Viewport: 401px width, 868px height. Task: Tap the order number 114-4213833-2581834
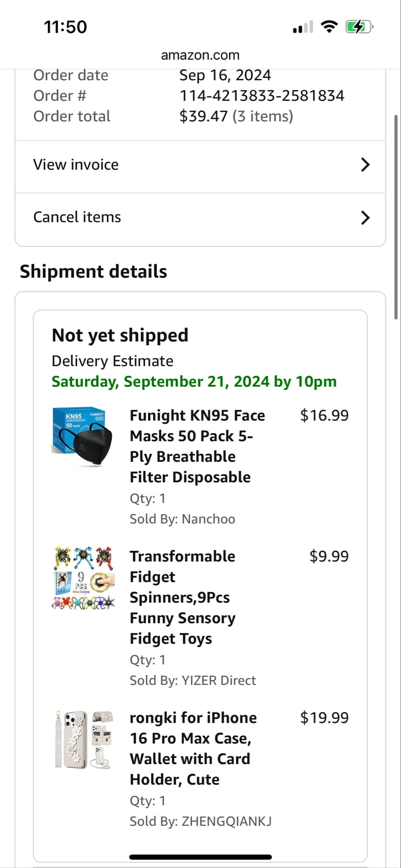[x=262, y=96]
